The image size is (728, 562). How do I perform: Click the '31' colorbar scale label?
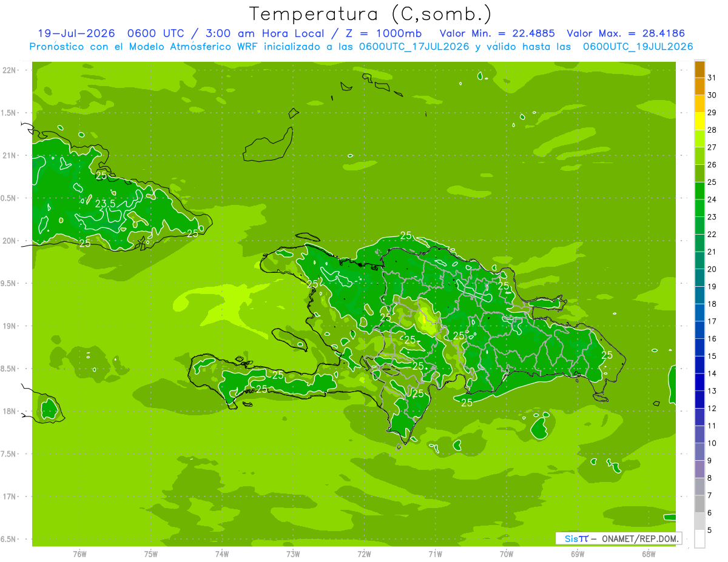[x=712, y=78]
